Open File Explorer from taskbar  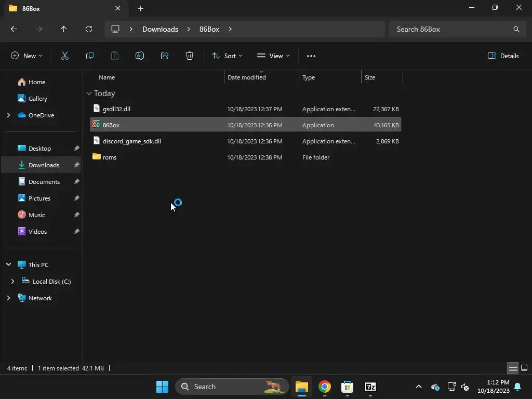point(302,387)
